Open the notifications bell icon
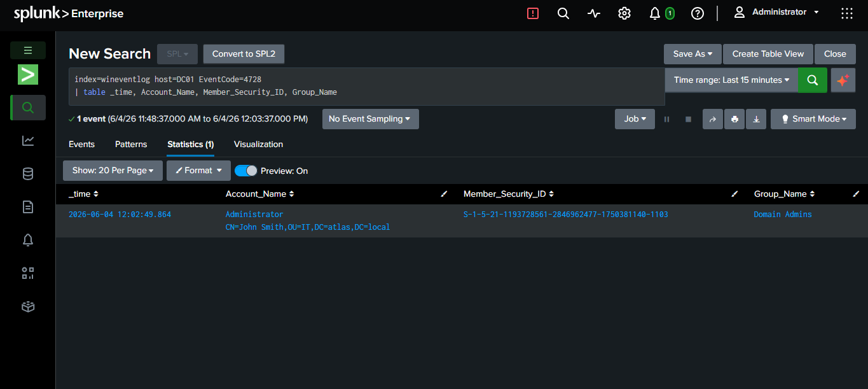Viewport: 868px width, 389px height. click(x=655, y=13)
